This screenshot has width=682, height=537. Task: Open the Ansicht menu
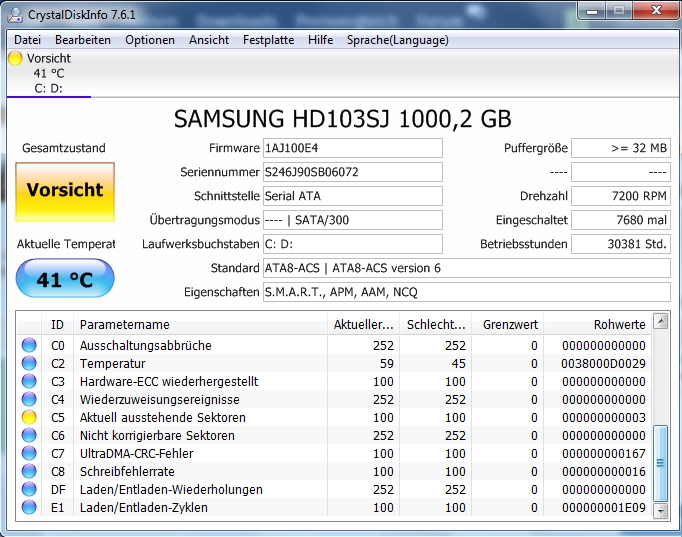pyautogui.click(x=209, y=40)
